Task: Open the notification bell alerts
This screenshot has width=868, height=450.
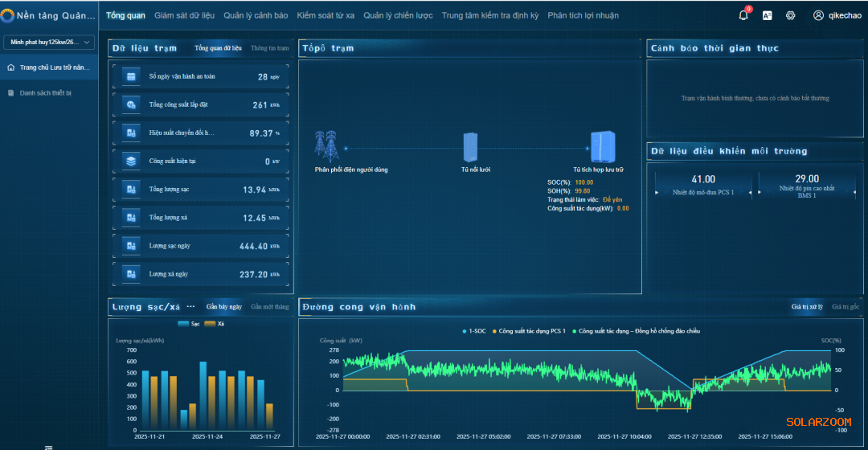Action: [x=743, y=15]
